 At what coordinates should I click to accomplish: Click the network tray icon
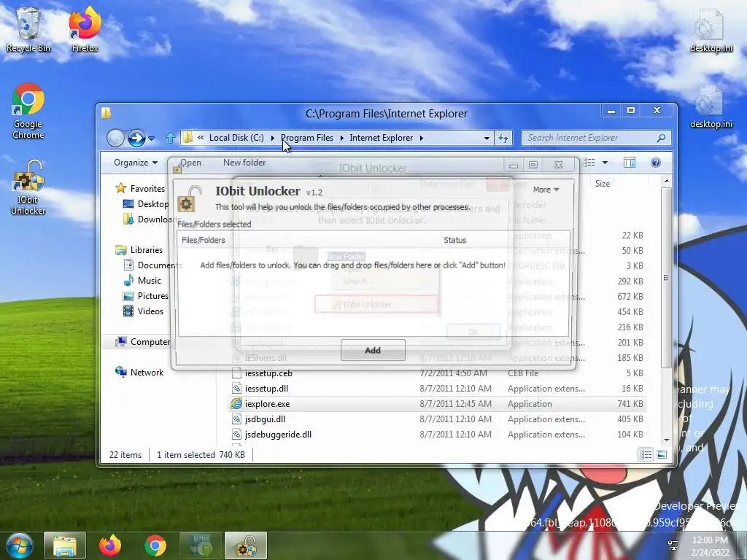pos(673,545)
